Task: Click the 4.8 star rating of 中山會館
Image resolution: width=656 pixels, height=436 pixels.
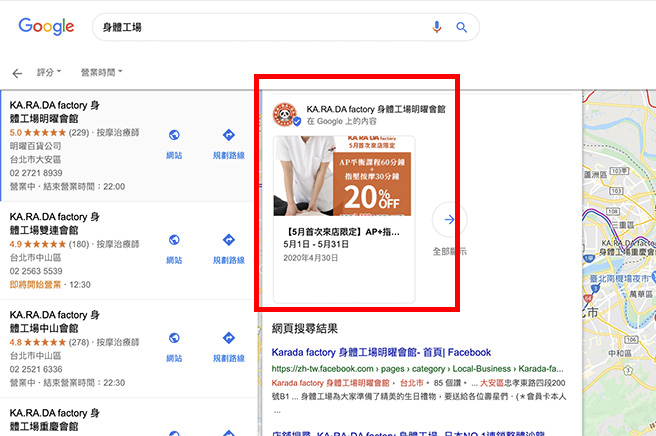Action: tap(38, 342)
